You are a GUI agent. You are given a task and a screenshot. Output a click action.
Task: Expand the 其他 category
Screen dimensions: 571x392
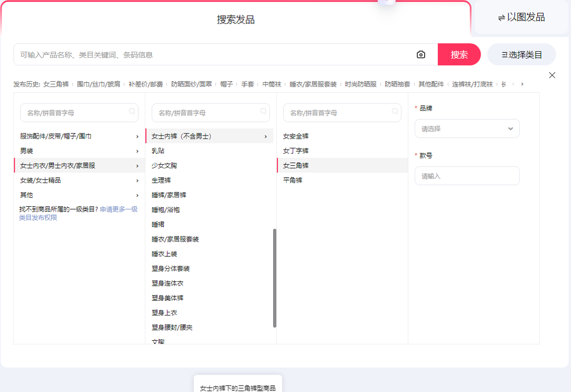tap(79, 195)
